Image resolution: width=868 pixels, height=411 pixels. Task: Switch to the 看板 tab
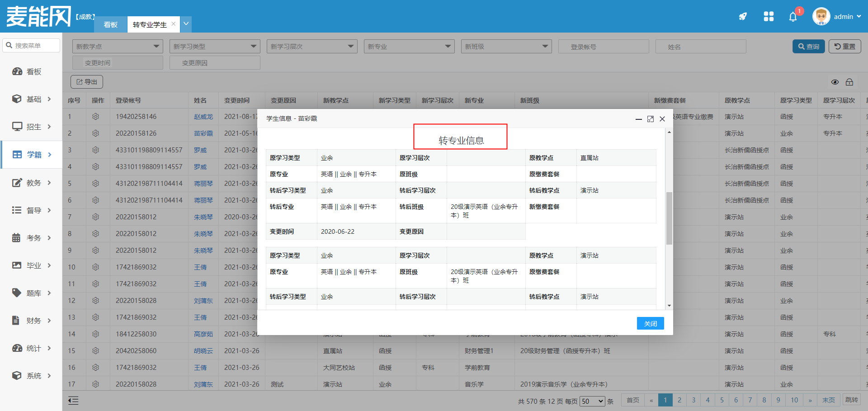coord(111,24)
